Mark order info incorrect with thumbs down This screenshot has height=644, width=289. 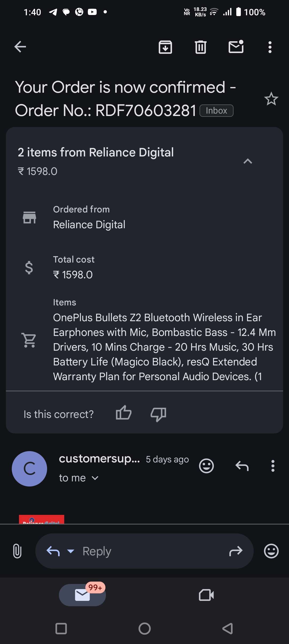158,414
